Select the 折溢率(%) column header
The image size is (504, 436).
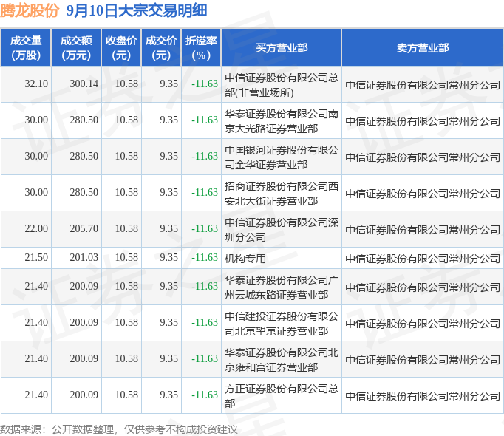(201, 47)
